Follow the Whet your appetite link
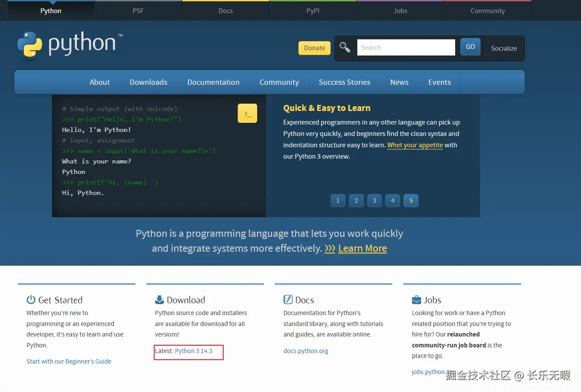The height and width of the screenshot is (392, 581). point(415,145)
